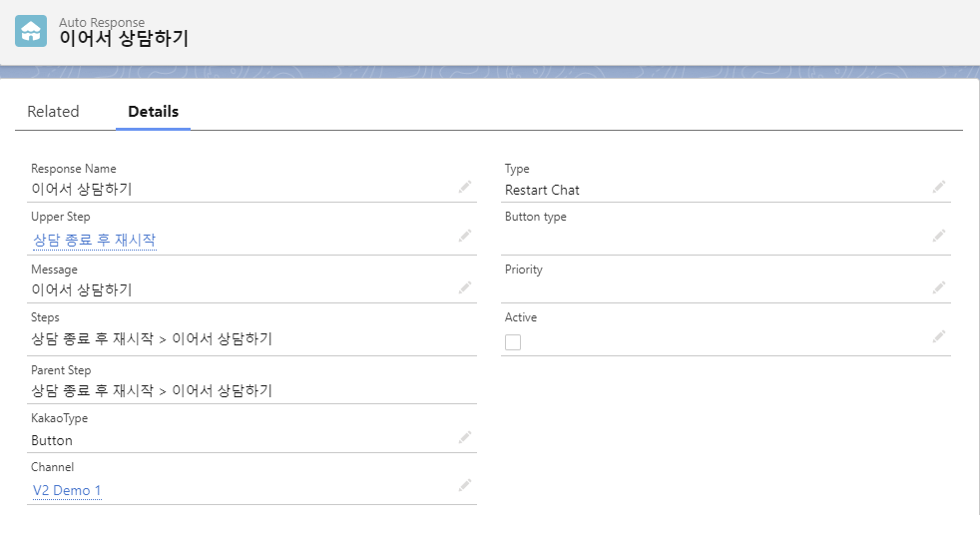Click the Priority edit pencil icon
The image size is (980, 550).
[938, 287]
